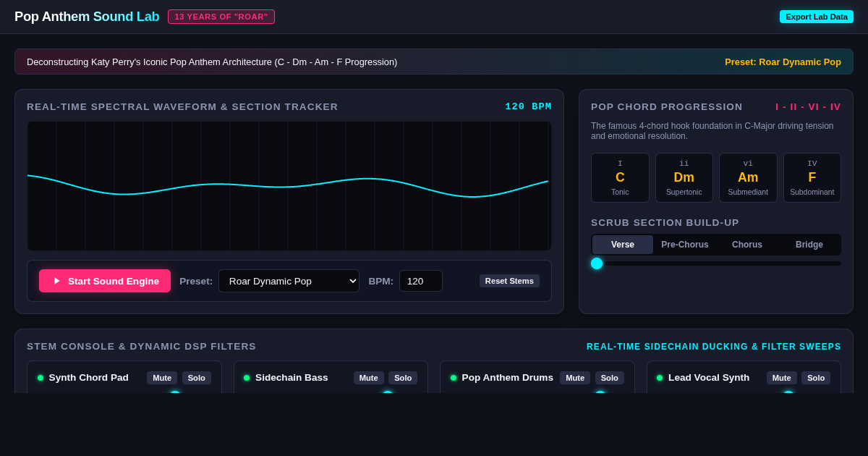Click the Stem Console & Dynamic DSP Filters heading
Screen dimensions: 868x456
(x=142, y=347)
